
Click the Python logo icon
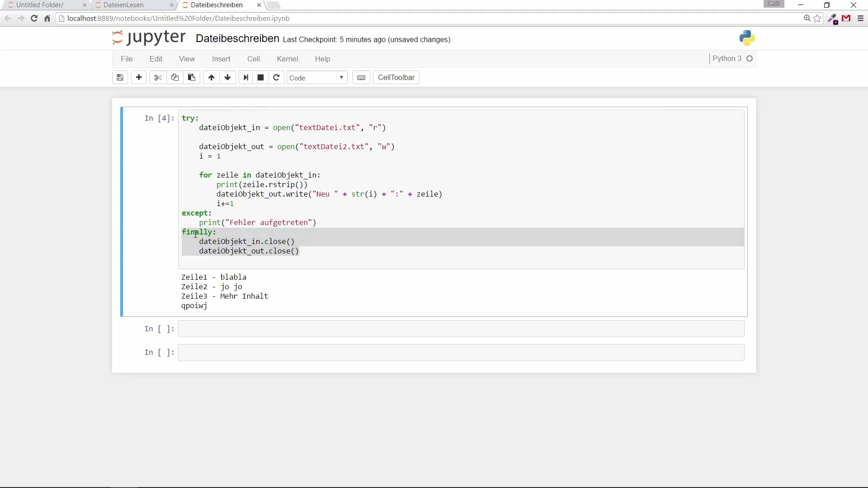[x=747, y=38]
